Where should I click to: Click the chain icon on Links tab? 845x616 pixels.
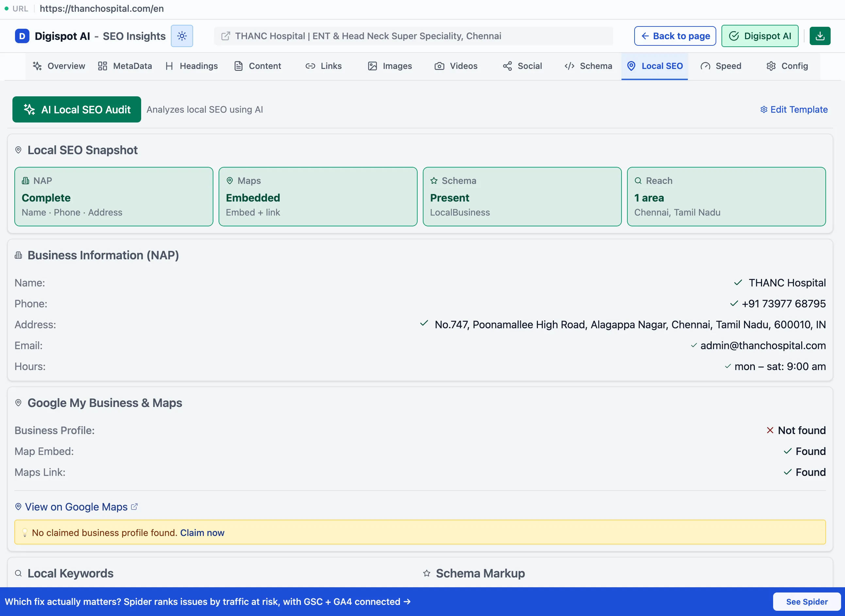click(310, 66)
